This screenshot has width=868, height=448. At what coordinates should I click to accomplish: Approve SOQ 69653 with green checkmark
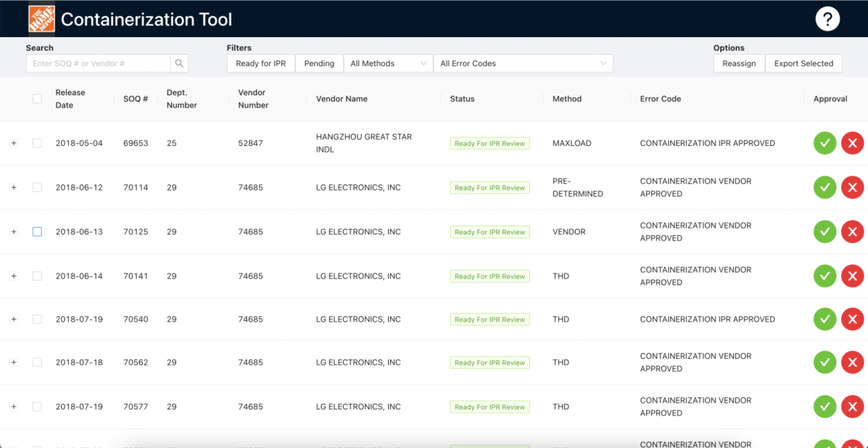[825, 143]
